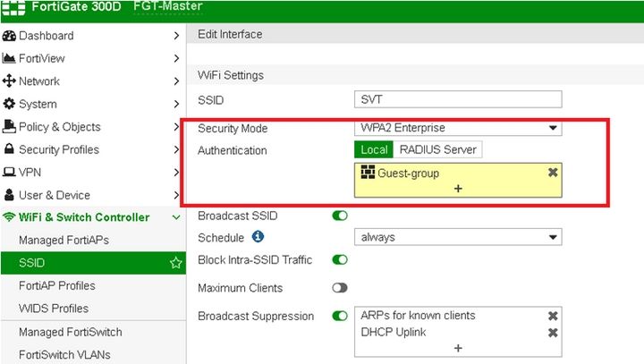644x364 pixels.
Task: Click the SSID name input field
Action: click(x=458, y=99)
